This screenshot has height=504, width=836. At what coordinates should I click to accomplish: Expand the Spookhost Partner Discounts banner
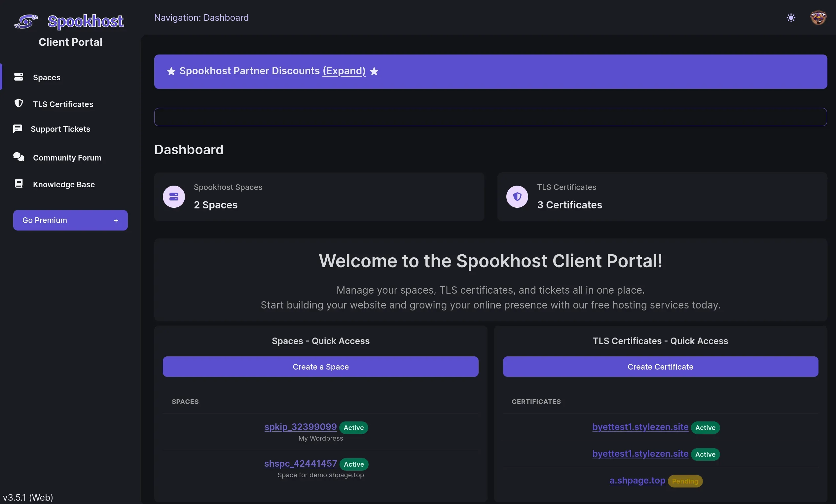344,71
